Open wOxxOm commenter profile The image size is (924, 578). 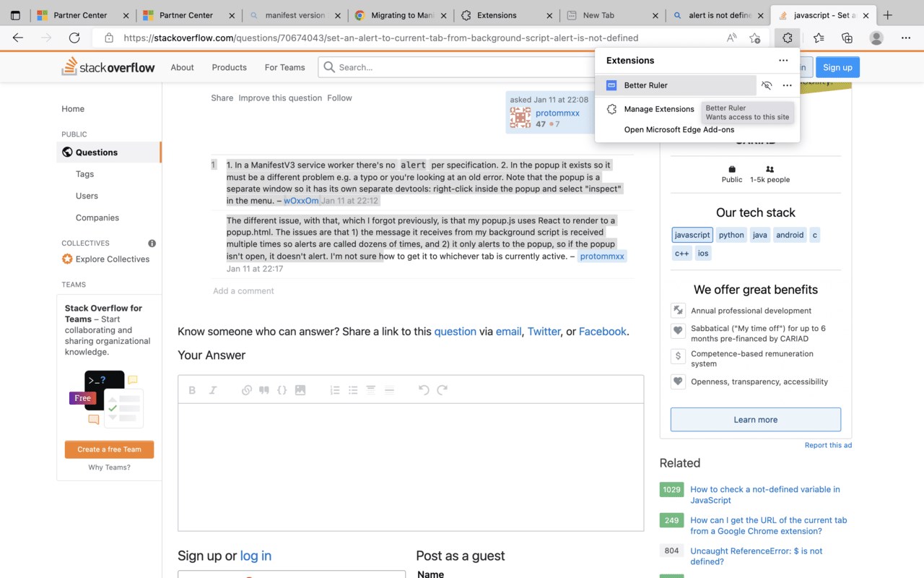click(x=301, y=201)
